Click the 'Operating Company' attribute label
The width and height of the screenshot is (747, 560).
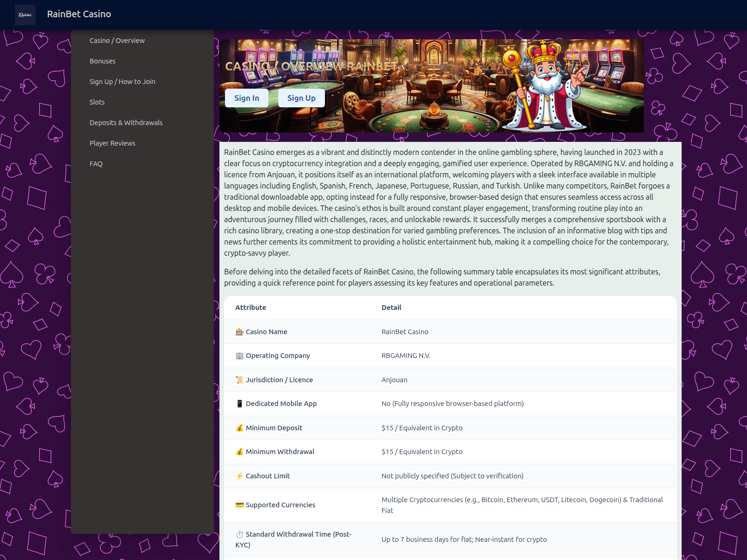click(x=278, y=356)
